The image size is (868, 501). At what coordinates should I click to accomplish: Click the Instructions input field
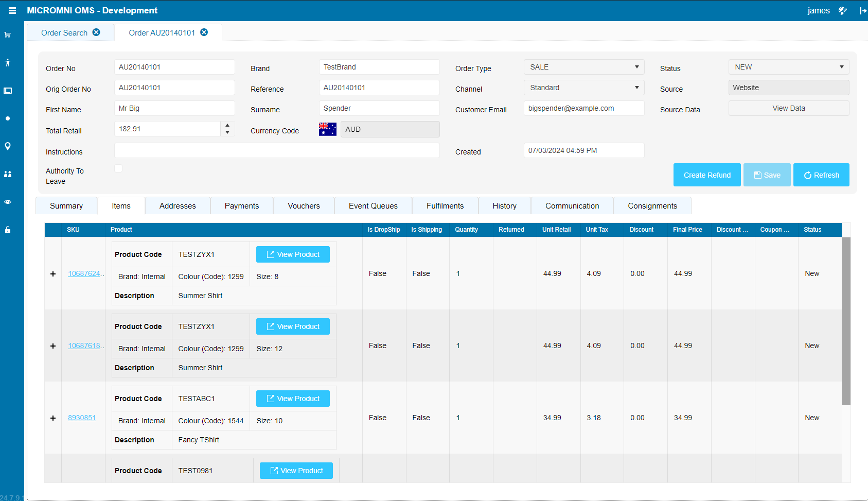tap(277, 150)
